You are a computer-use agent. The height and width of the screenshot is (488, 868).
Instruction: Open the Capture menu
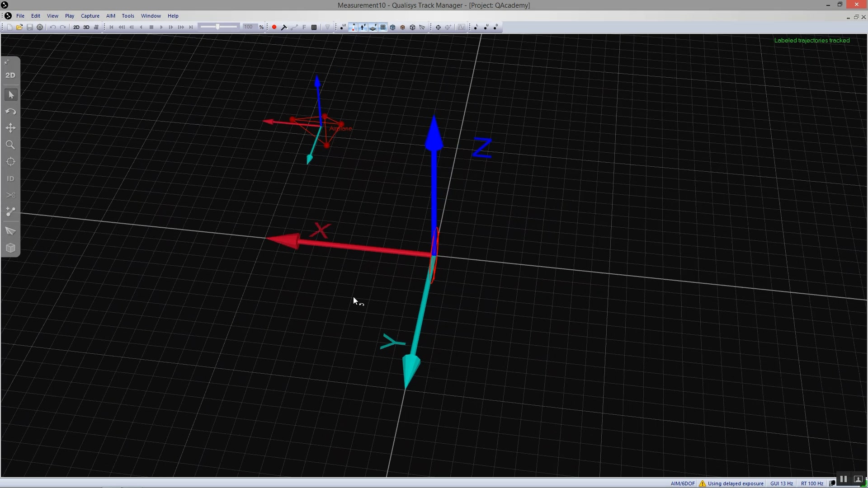[x=90, y=16]
